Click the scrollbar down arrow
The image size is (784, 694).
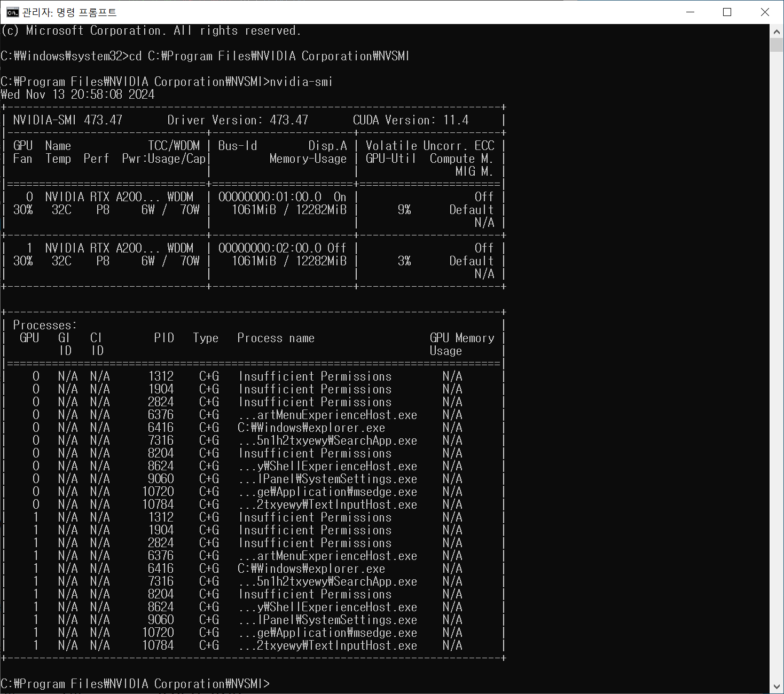[777, 687]
